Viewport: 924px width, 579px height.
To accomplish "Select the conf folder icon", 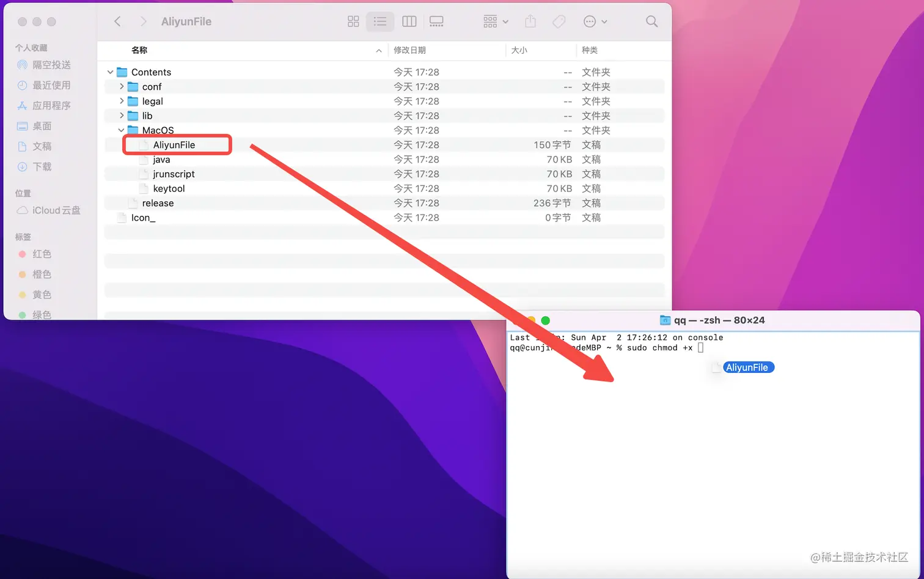I will (133, 87).
